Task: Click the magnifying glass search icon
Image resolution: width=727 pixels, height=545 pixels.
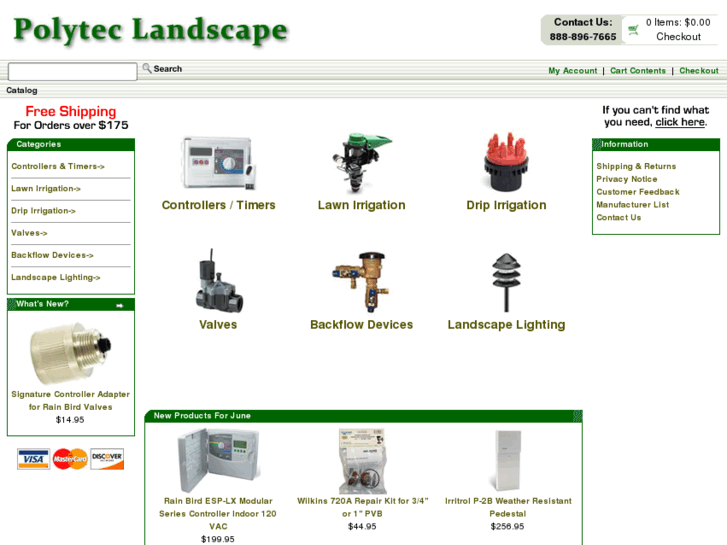Action: [x=147, y=68]
